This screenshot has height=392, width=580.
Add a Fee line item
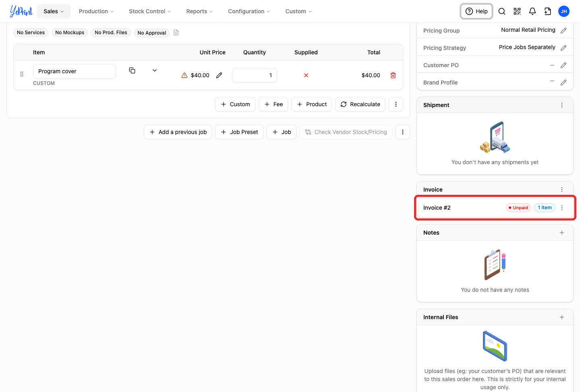(x=273, y=104)
